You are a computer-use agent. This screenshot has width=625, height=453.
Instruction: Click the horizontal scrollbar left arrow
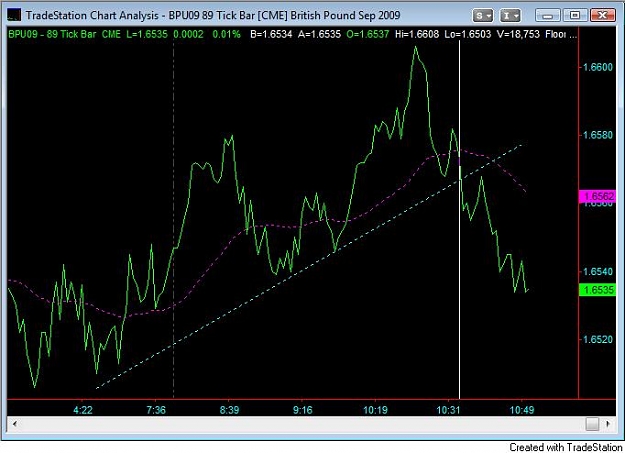pyautogui.click(x=15, y=423)
